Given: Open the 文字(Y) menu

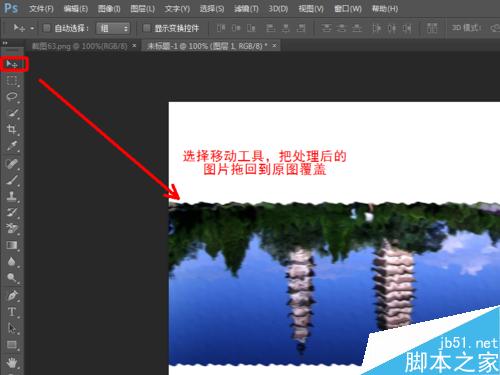Looking at the screenshot, I should [177, 9].
